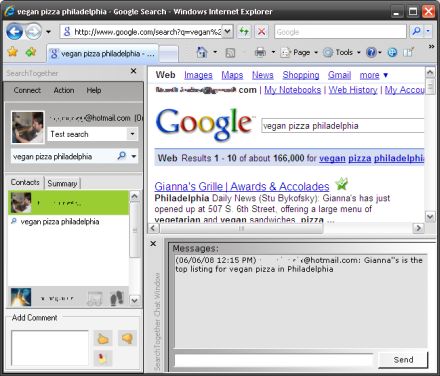
Task: Click the second contact's space shuttle avatar
Action: 21,297
